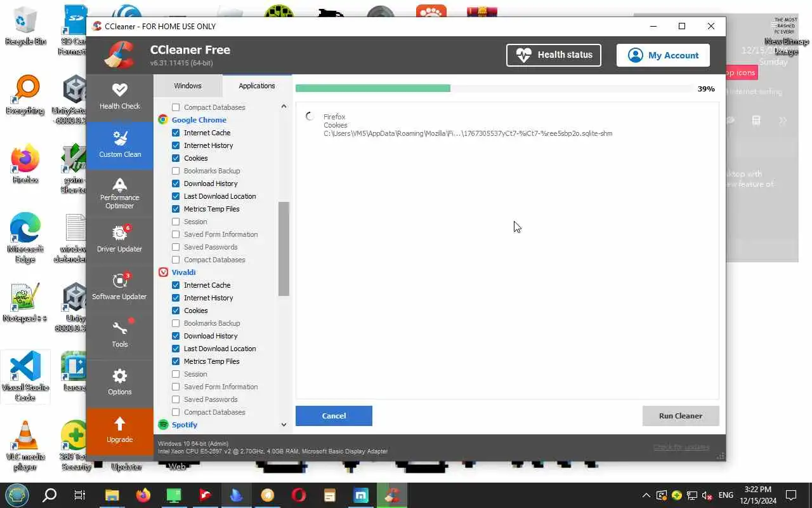
Task: Open the Options gear section
Action: click(x=119, y=383)
